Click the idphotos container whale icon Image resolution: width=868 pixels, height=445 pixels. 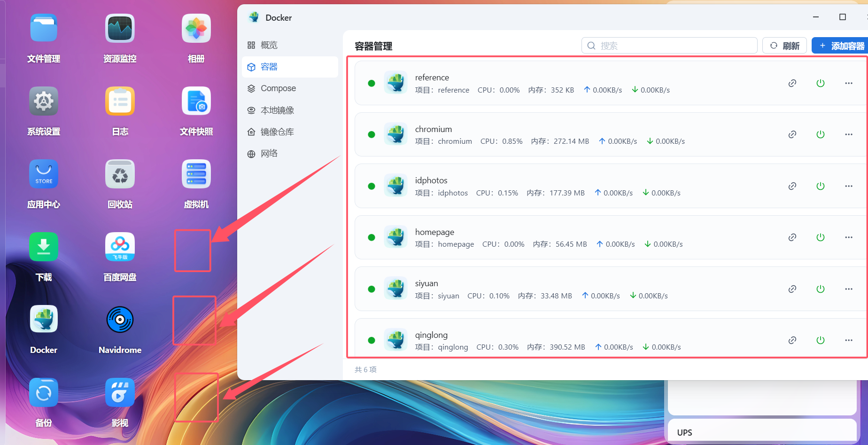(x=395, y=186)
